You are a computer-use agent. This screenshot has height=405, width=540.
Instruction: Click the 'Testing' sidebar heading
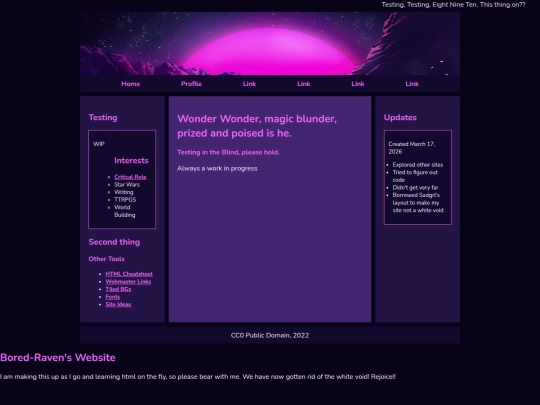point(103,117)
